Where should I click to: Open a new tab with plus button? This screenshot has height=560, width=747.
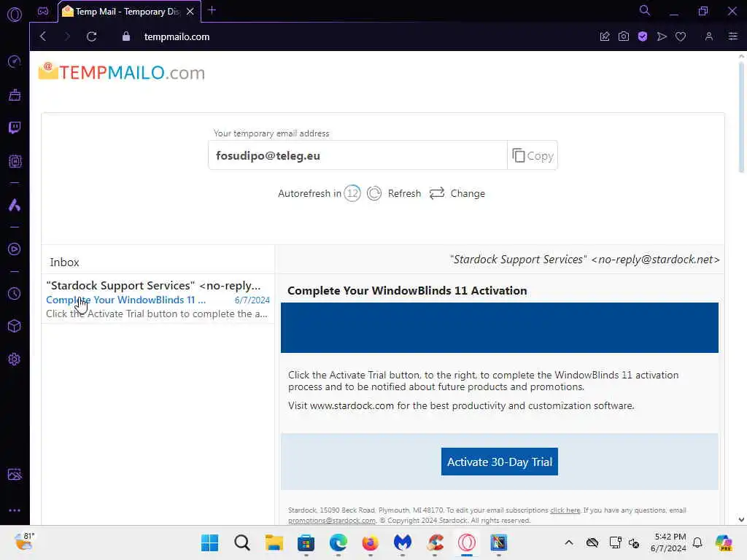point(212,10)
